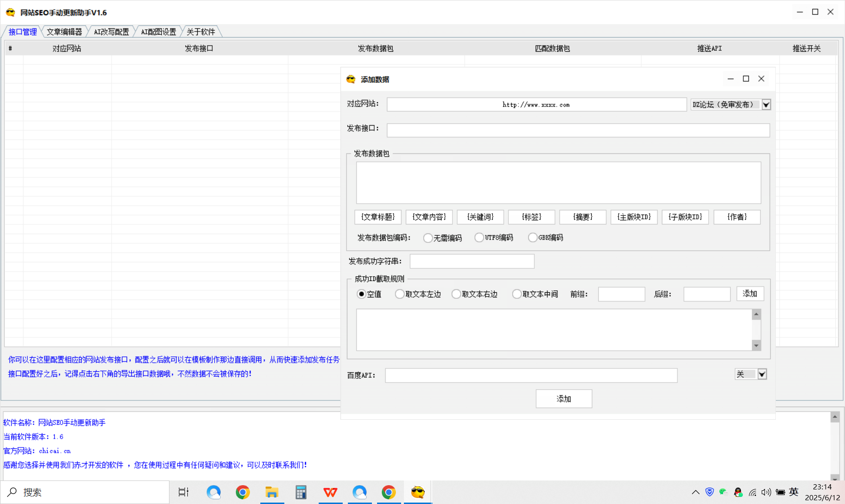Click the 发布接口 input field
This screenshot has height=504, width=845.
point(578,130)
